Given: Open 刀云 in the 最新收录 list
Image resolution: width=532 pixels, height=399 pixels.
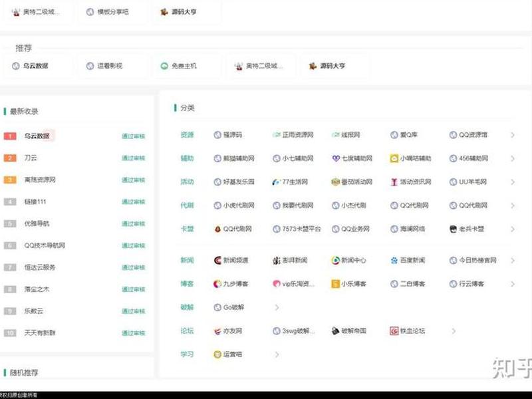Looking at the screenshot, I should tap(31, 158).
